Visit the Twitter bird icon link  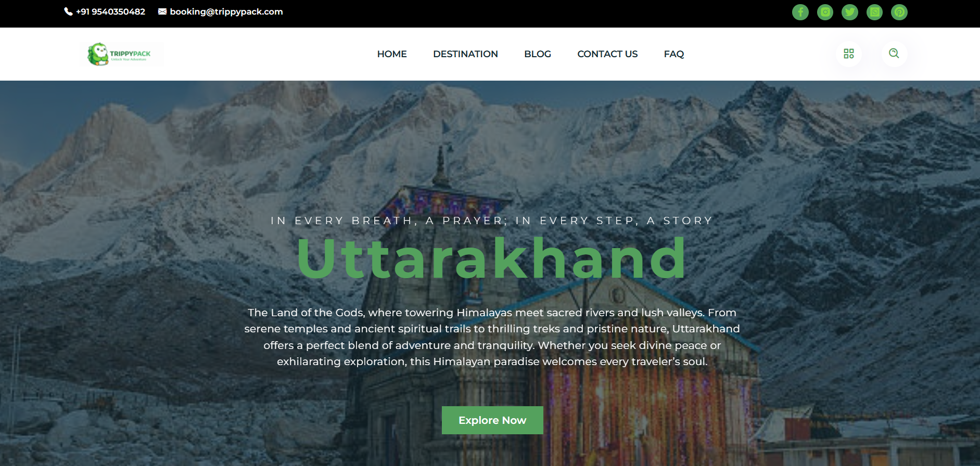point(850,12)
